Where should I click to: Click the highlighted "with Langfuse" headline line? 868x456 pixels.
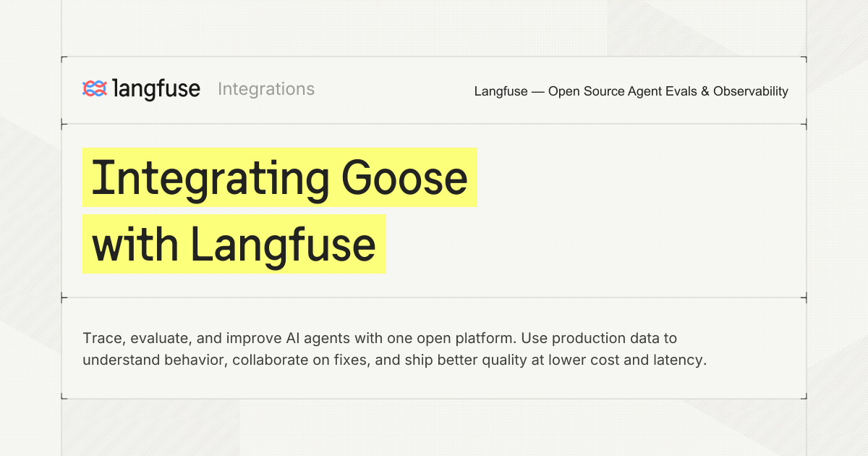click(x=234, y=244)
